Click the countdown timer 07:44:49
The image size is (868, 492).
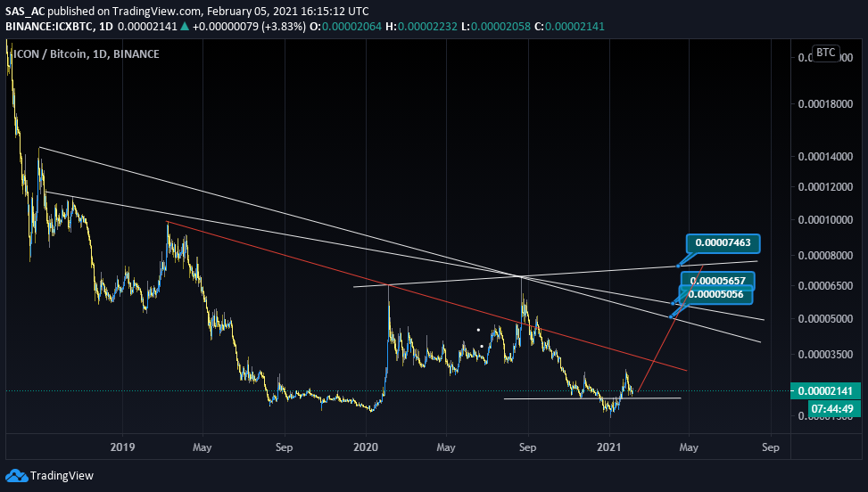click(x=835, y=409)
